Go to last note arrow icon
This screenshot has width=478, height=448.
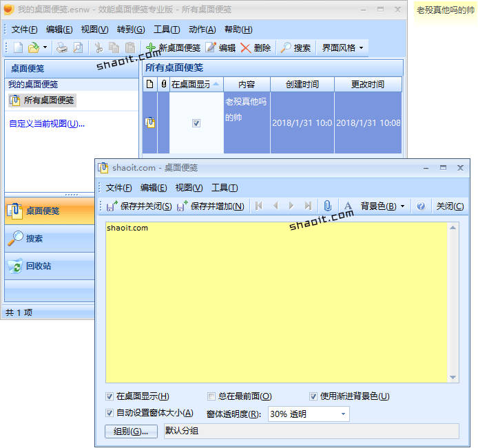point(308,206)
